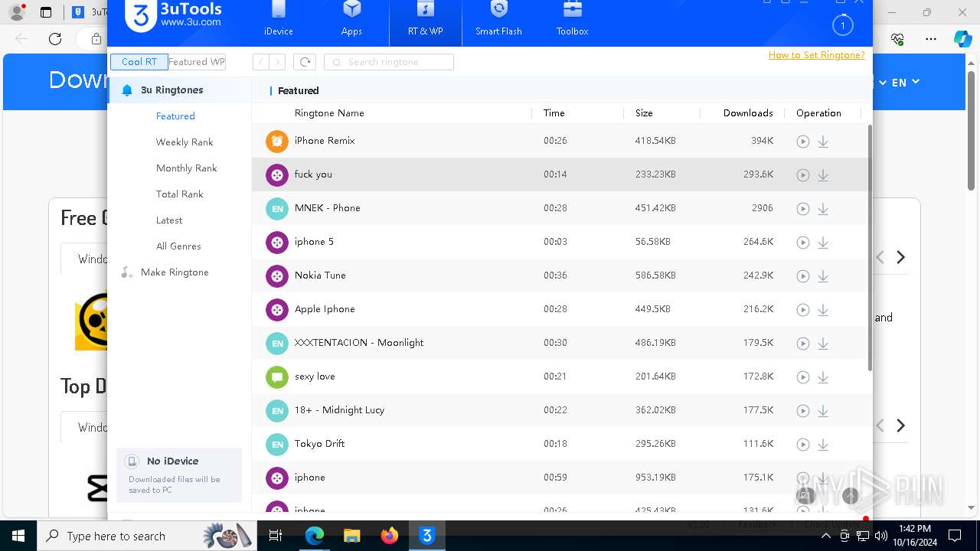Screen dimensions: 980x551
Task: Open Total Rank list
Action: tap(179, 194)
